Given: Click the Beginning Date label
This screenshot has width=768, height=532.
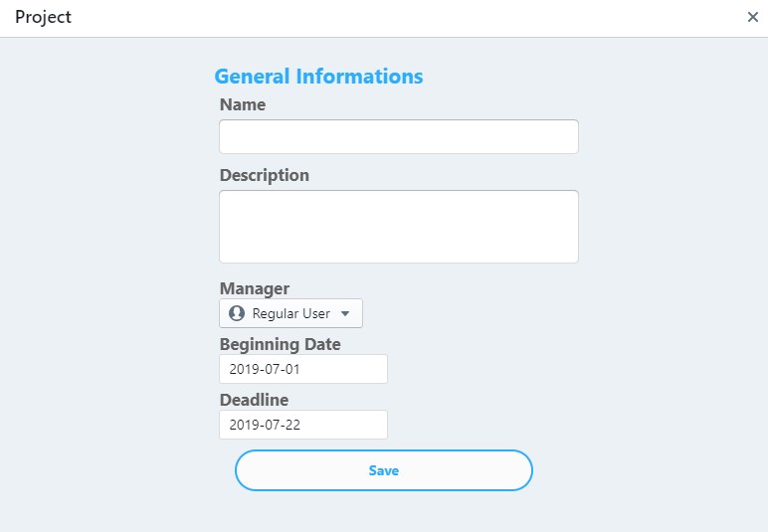Looking at the screenshot, I should point(281,344).
